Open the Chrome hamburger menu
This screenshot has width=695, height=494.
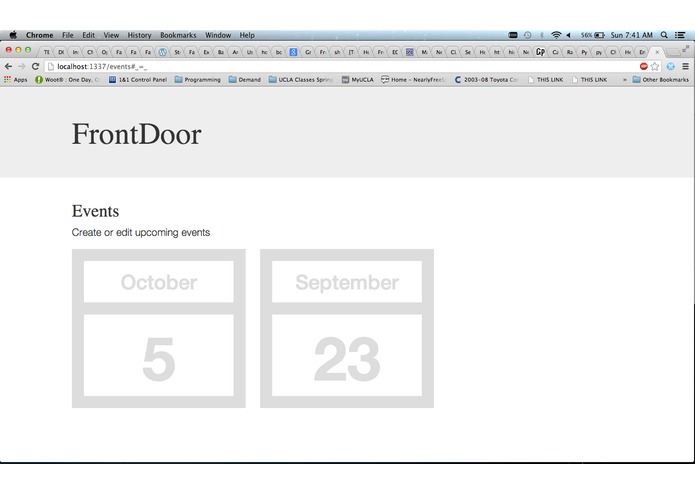[x=685, y=66]
